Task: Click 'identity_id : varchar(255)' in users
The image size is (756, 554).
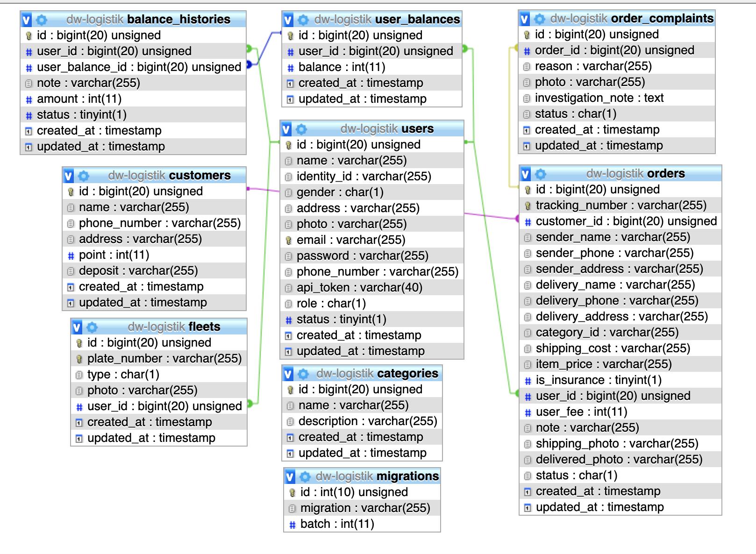Action: click(364, 177)
